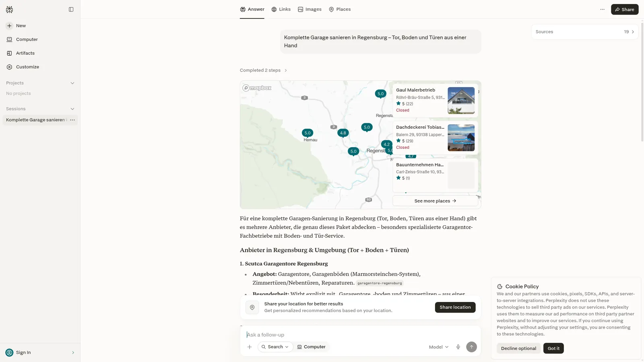644x362 pixels.
Task: Click the Share location button
Action: click(455, 307)
